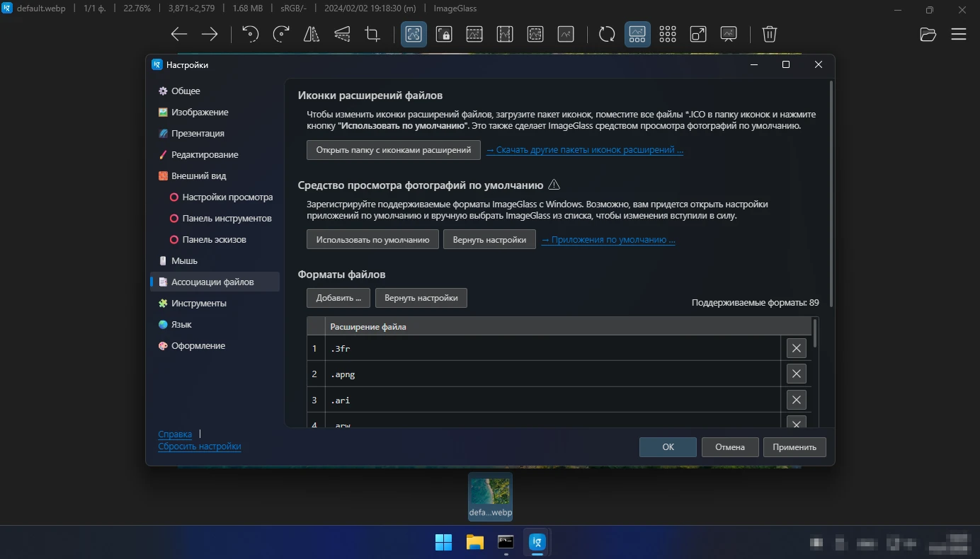Confirm settings with OK button
The height and width of the screenshot is (559, 980).
tap(668, 447)
